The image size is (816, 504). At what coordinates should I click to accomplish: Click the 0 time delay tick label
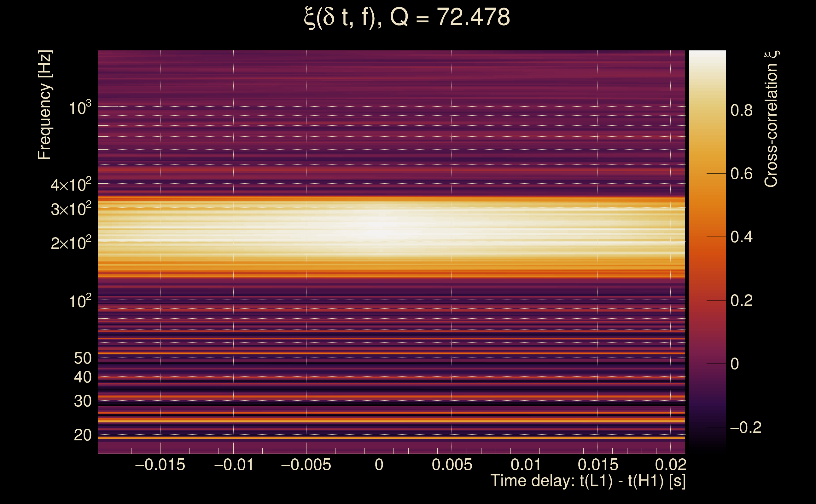coord(379,465)
